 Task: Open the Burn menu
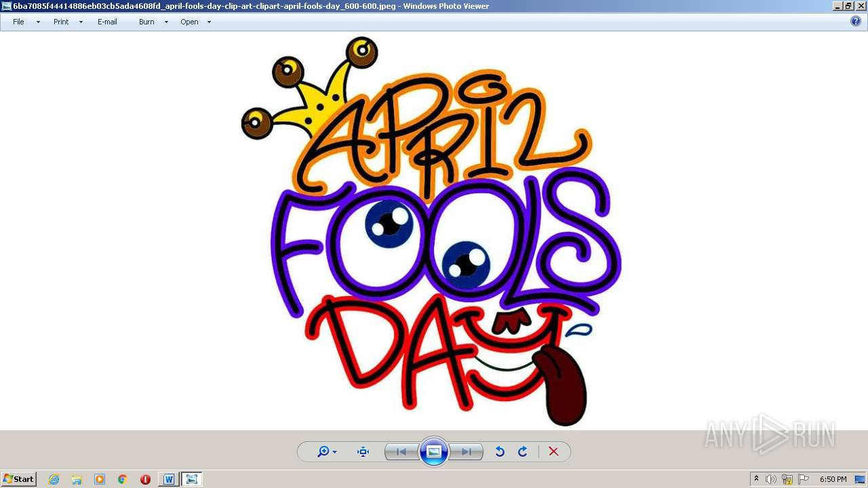(x=146, y=22)
